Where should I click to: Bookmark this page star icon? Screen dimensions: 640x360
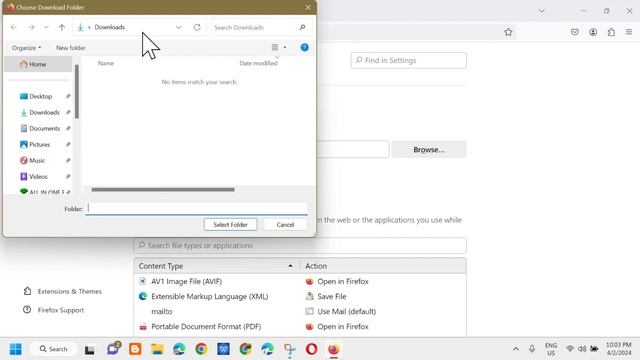(508, 32)
